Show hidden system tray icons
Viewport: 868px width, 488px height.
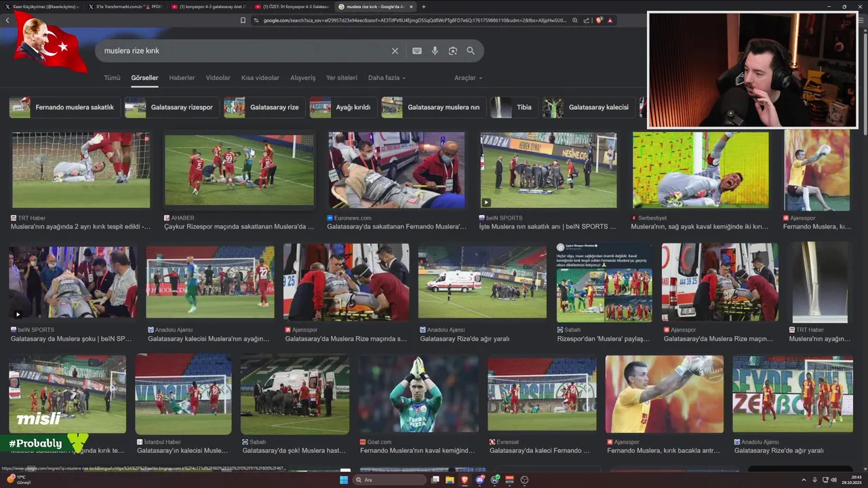[804, 480]
